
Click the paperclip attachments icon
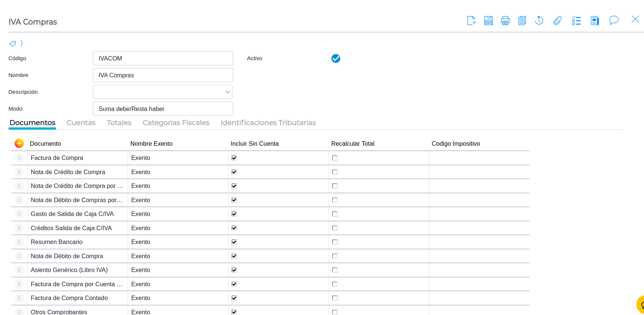pyautogui.click(x=558, y=21)
